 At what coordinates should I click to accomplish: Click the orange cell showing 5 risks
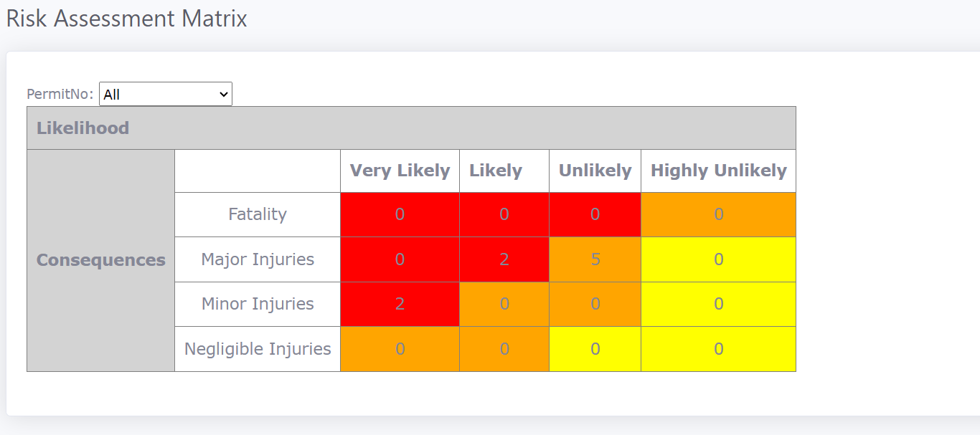(595, 259)
